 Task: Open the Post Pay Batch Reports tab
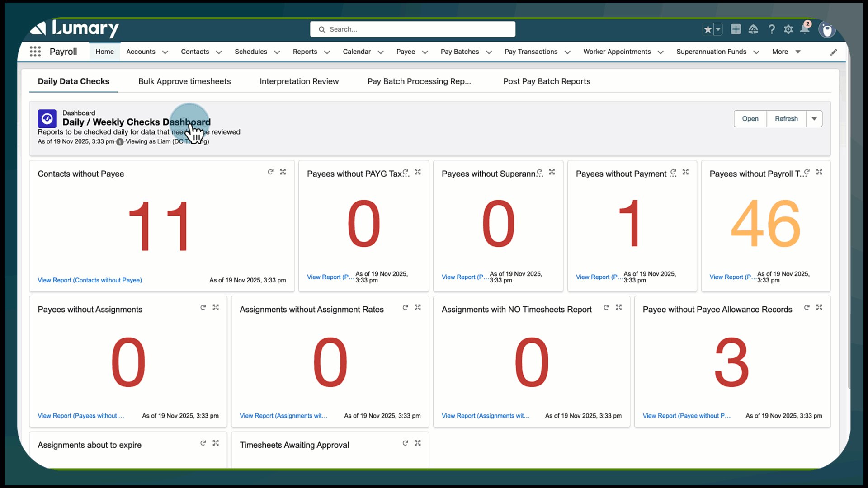tap(547, 81)
